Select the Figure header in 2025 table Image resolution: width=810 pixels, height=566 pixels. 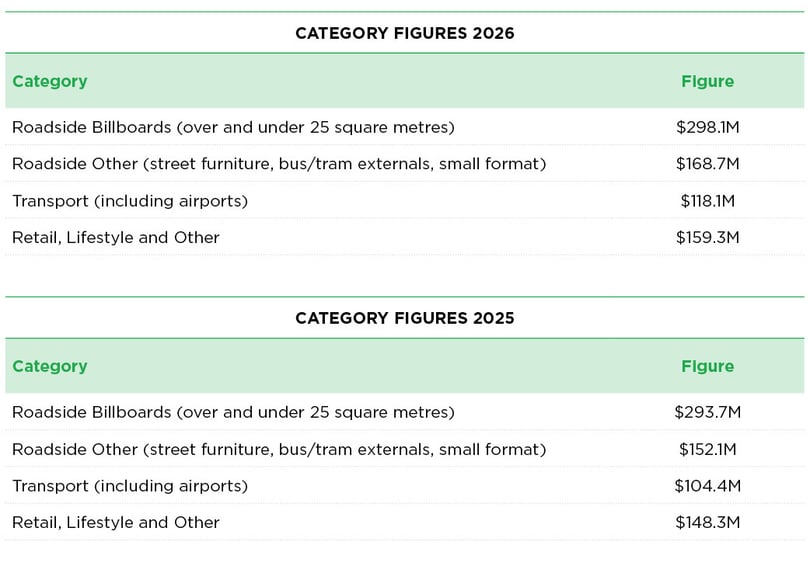point(707,367)
